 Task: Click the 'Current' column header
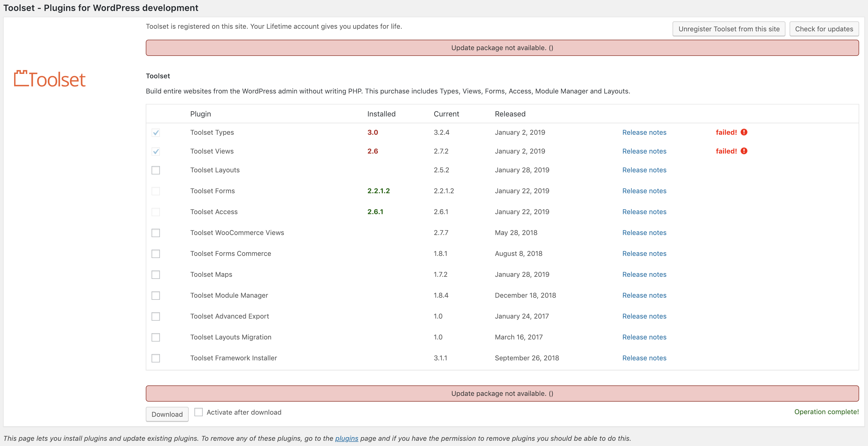click(446, 114)
